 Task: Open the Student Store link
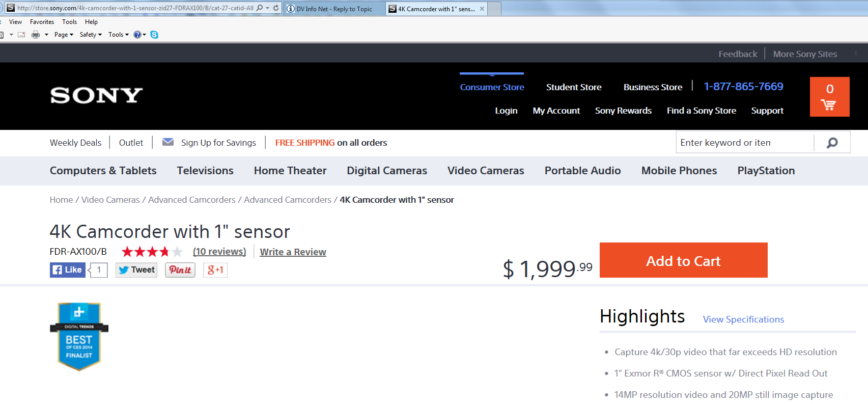coord(574,87)
